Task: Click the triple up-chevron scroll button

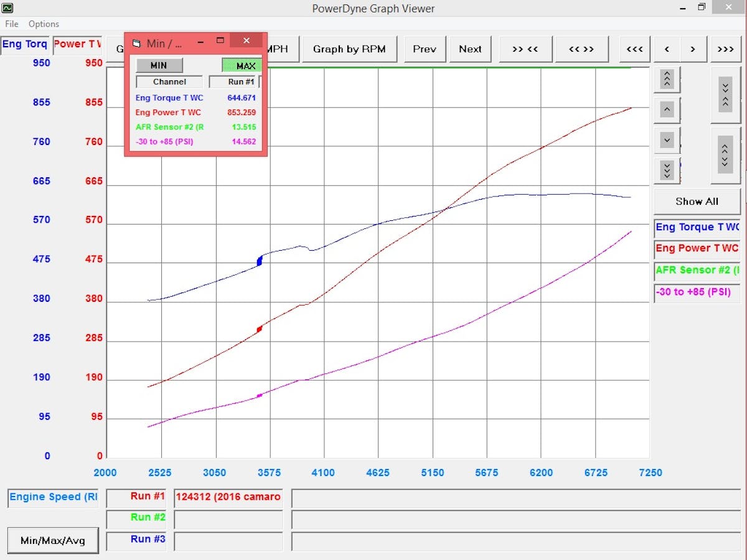Action: point(667,79)
